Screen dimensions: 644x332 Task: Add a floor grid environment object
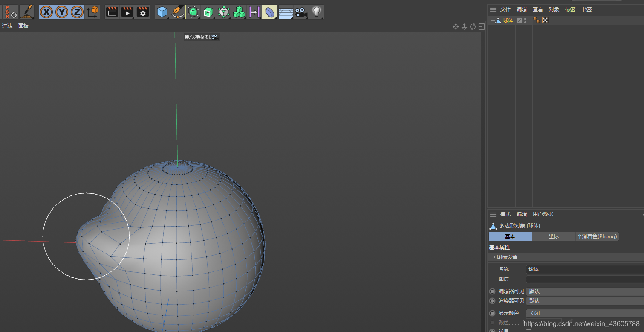tap(286, 12)
